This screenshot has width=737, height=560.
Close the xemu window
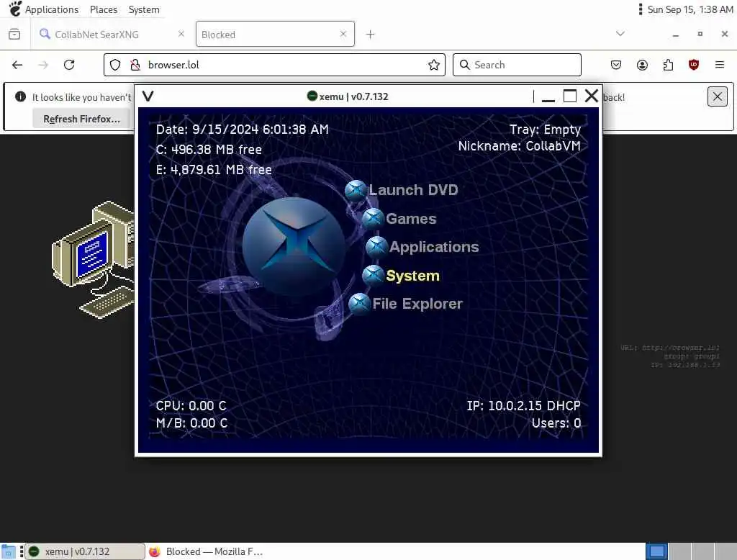click(592, 96)
